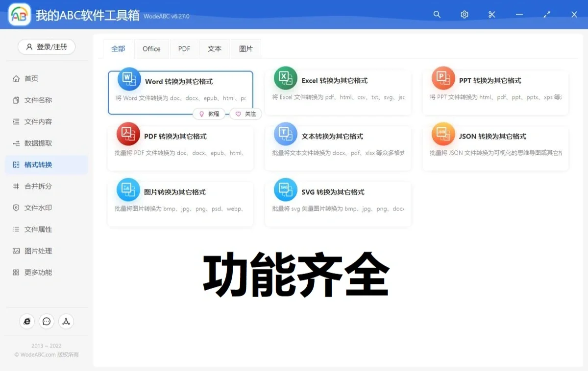Click the 登录/注册 login button
The width and height of the screenshot is (588, 371).
click(46, 47)
